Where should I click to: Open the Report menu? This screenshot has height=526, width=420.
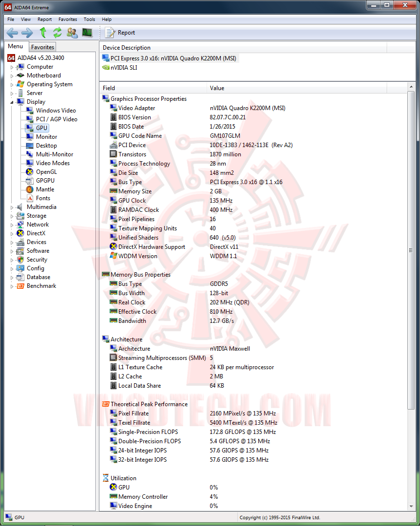click(45, 19)
